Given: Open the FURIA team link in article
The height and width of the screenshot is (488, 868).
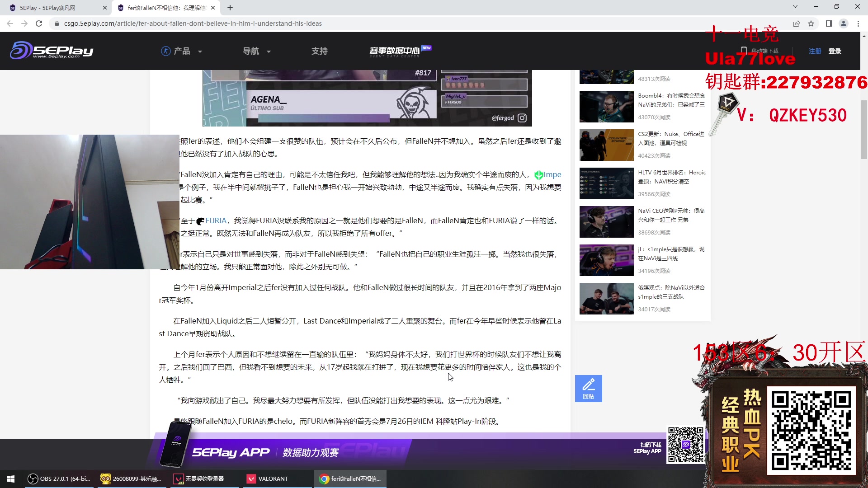Looking at the screenshot, I should (x=211, y=221).
